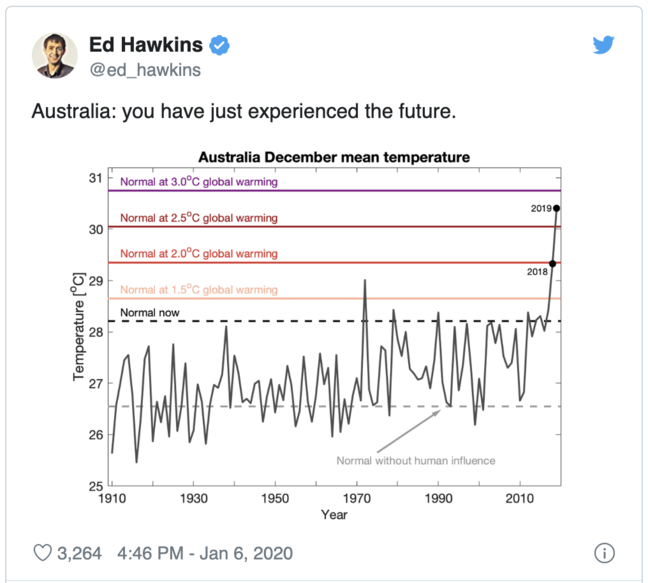This screenshot has height=583, width=648.
Task: Open the @ed_hawkins handle link
Action: click(145, 70)
